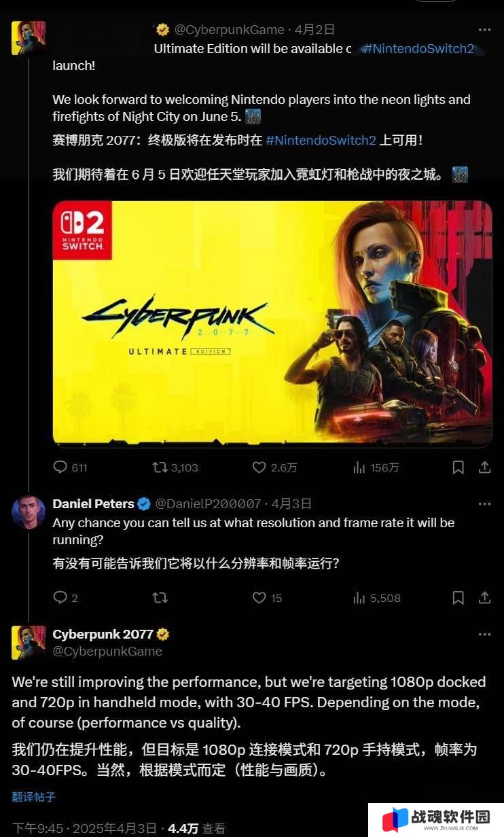504x837 pixels.
Task: Share Daniel Peters' reply
Action: (485, 598)
